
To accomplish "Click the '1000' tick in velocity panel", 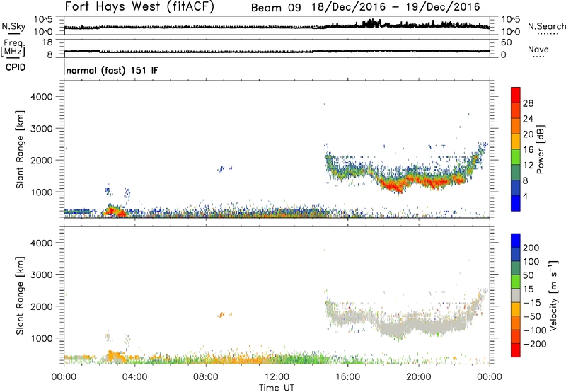I will pyautogui.click(x=42, y=338).
